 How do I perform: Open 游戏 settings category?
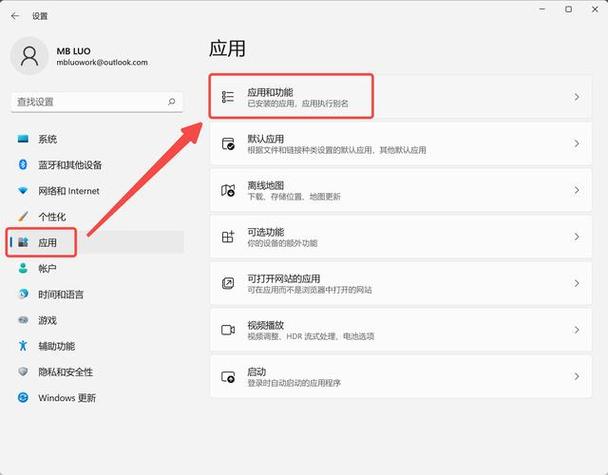[x=96, y=320]
